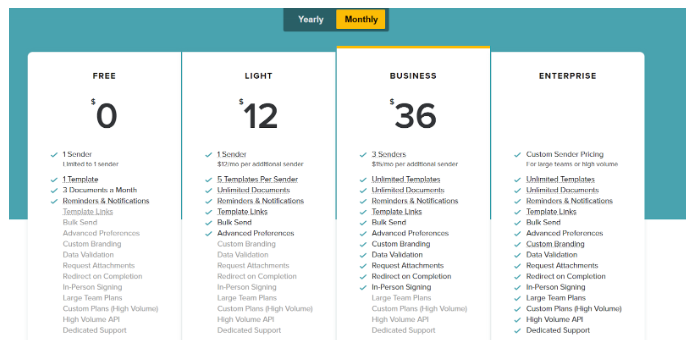This screenshot has width=699, height=361.
Task: Click 'Bulk Send' in Light plan
Action: [234, 222]
